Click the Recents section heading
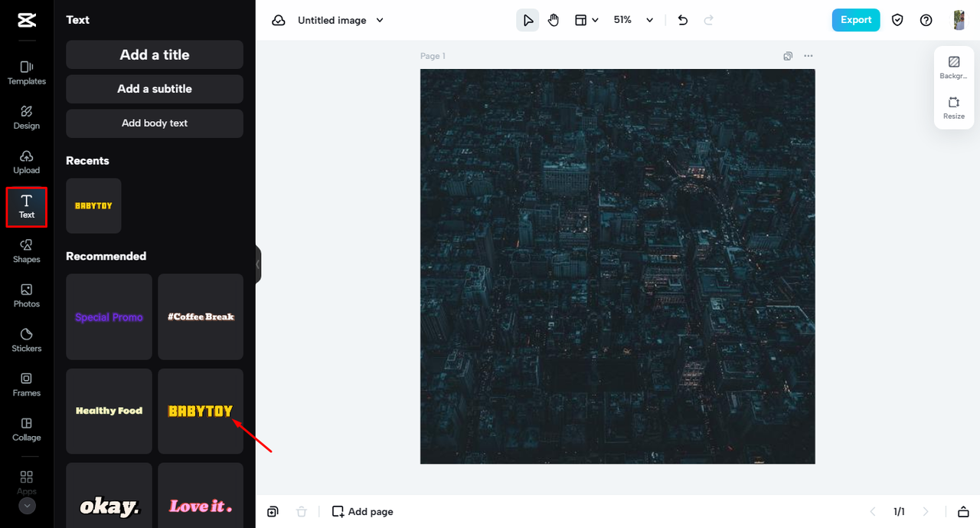 [x=87, y=160]
